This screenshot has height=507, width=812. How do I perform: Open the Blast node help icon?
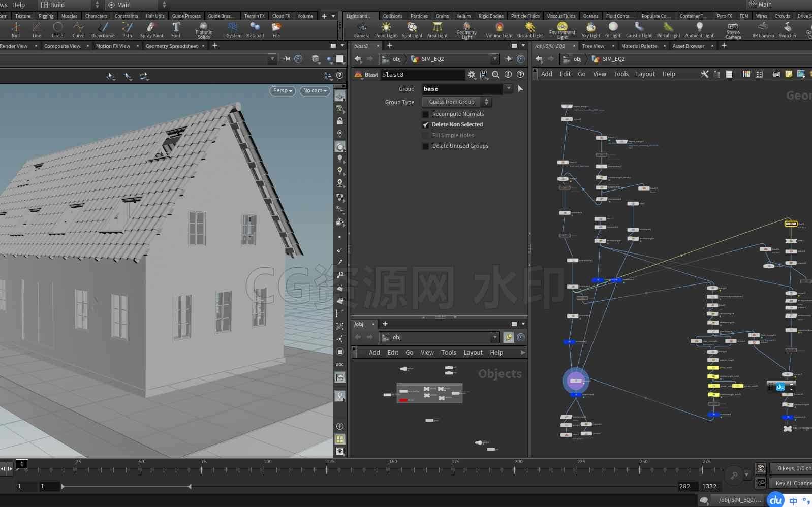[520, 75]
